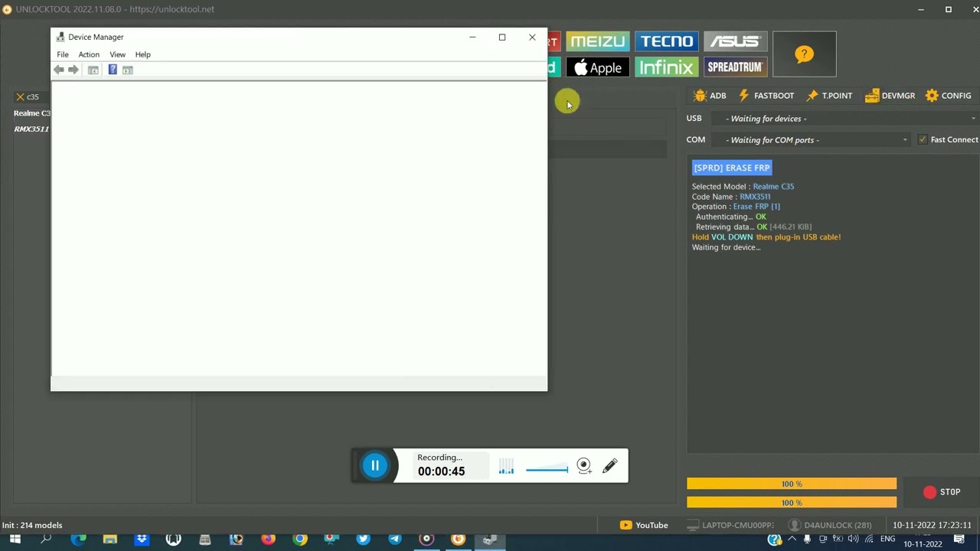
Task: Click the lower 100% progress bar
Action: click(x=792, y=502)
